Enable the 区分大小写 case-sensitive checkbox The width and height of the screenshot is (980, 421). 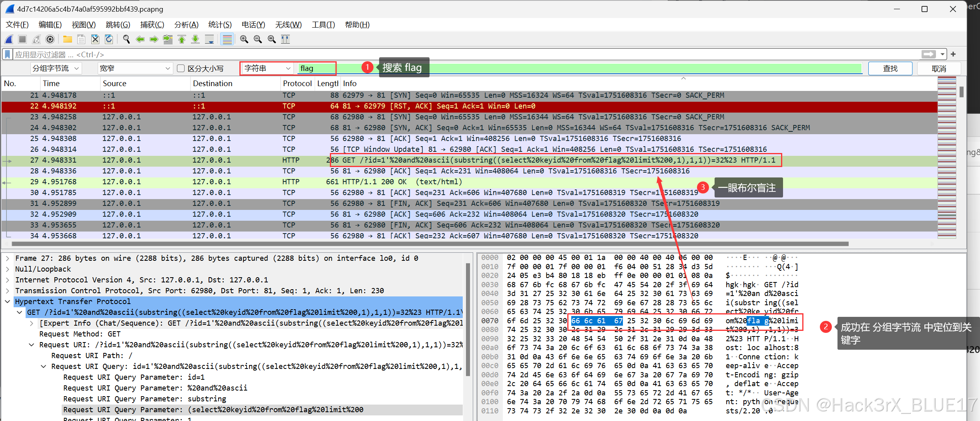(x=181, y=68)
